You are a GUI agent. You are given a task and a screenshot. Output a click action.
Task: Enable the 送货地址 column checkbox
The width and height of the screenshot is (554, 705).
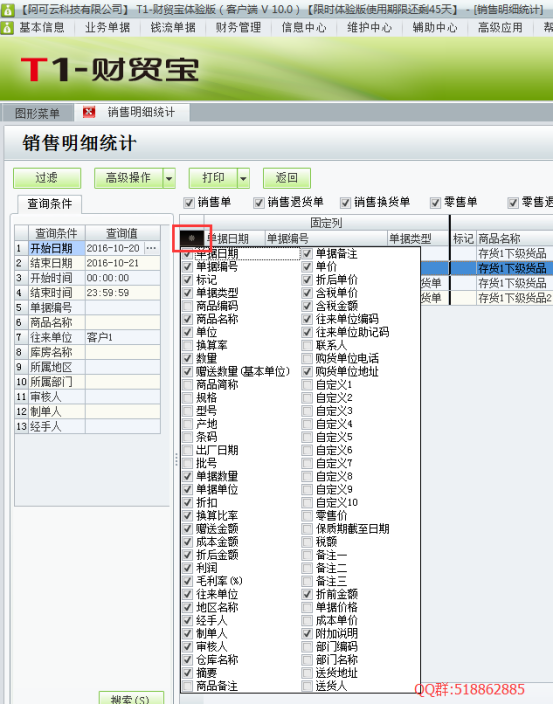(307, 673)
